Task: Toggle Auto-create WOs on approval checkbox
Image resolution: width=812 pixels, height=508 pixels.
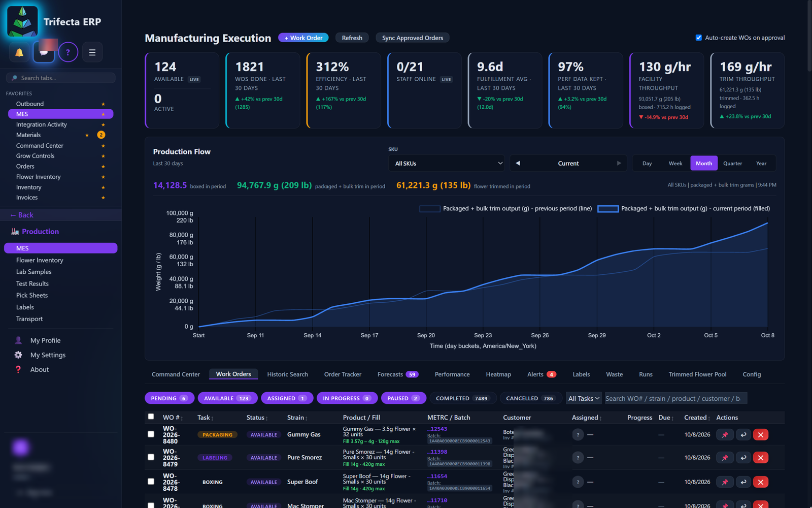Action: point(699,38)
